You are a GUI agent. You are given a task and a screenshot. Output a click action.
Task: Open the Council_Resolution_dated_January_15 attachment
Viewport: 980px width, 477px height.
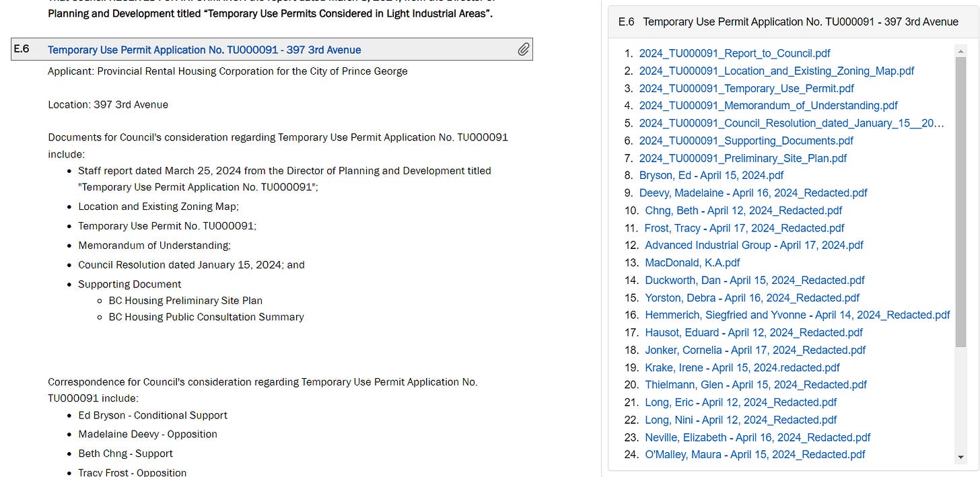tap(792, 123)
